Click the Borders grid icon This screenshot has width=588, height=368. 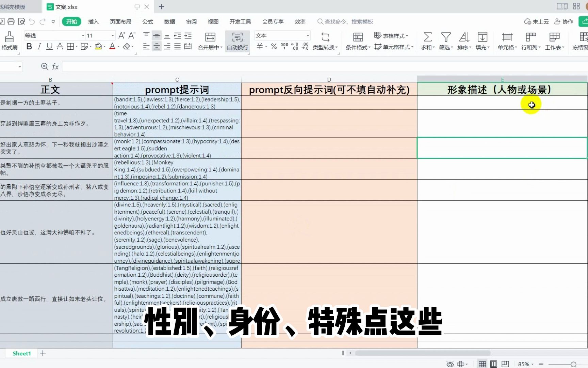pos(70,46)
